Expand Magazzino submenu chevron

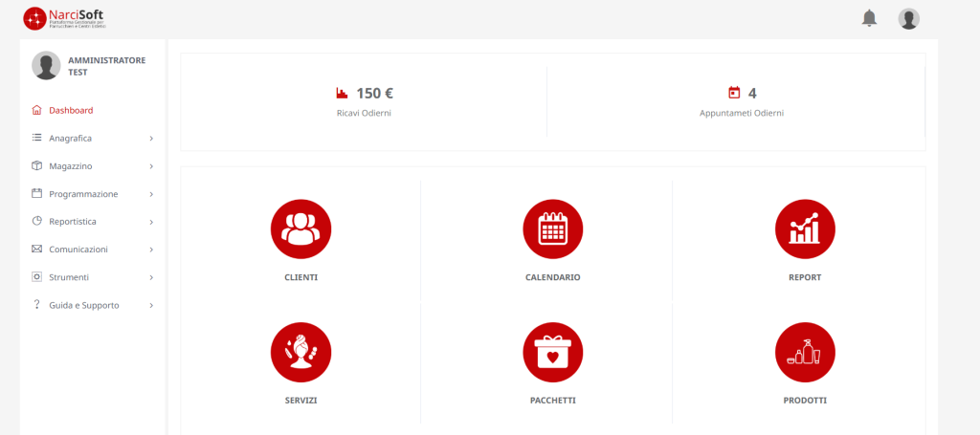click(151, 166)
